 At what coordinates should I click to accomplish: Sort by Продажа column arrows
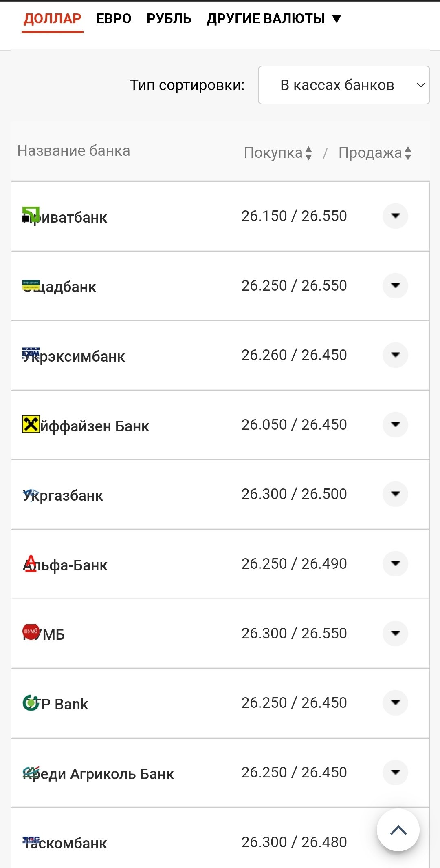coord(408,153)
